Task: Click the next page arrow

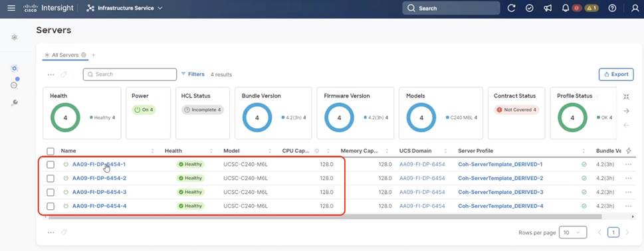Action: (x=627, y=232)
